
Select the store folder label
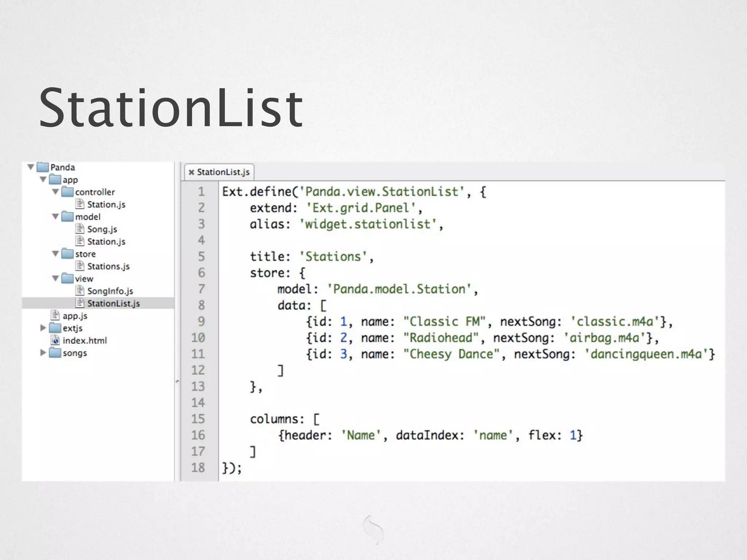(x=85, y=254)
